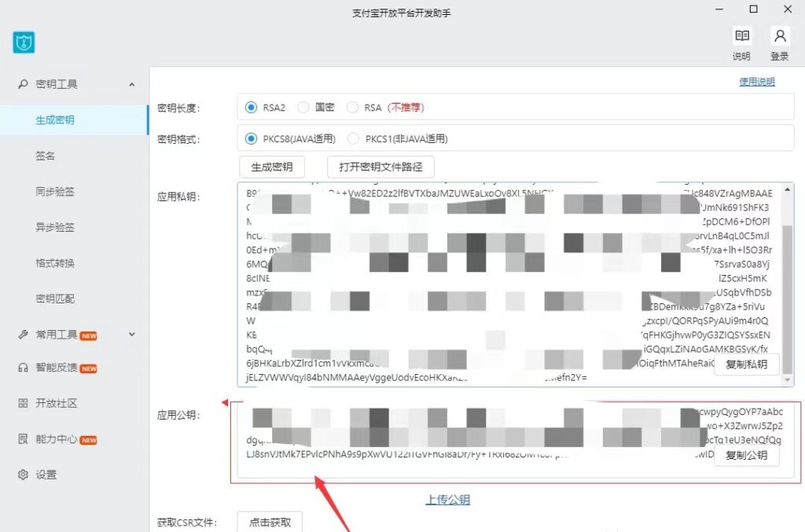Click the 说明 instructions icon at top right
Viewport: 805px width, 532px height.
coord(741,35)
